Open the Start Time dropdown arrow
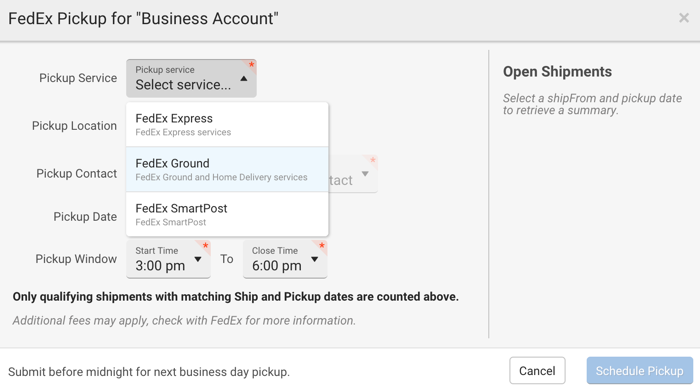 [x=198, y=259]
